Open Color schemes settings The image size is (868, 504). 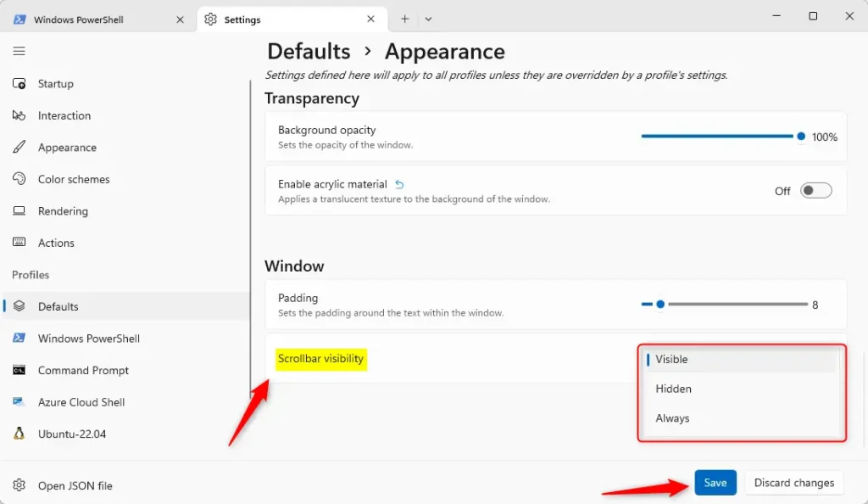pos(126,179)
